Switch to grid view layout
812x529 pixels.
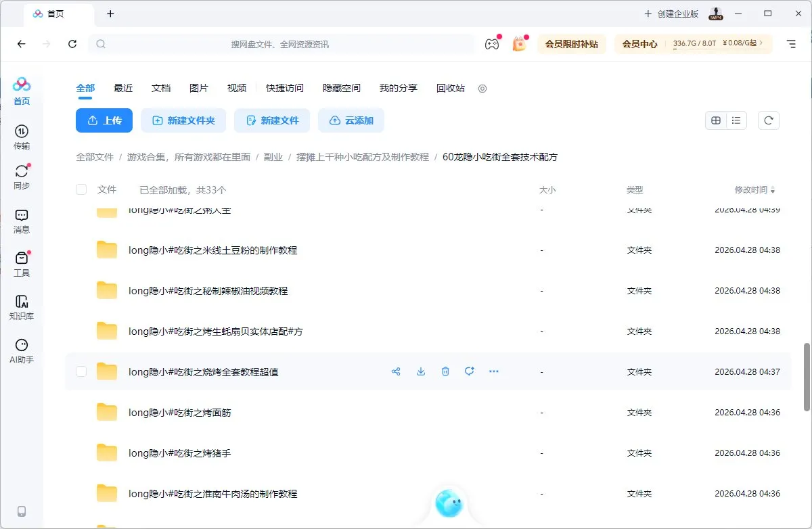click(x=716, y=120)
